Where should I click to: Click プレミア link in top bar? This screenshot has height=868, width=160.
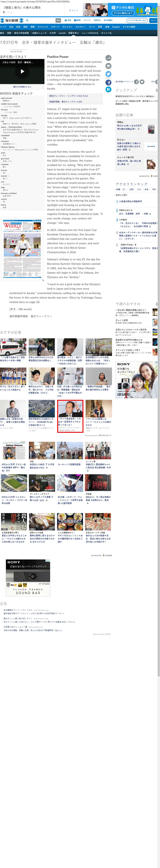click(87, 20)
